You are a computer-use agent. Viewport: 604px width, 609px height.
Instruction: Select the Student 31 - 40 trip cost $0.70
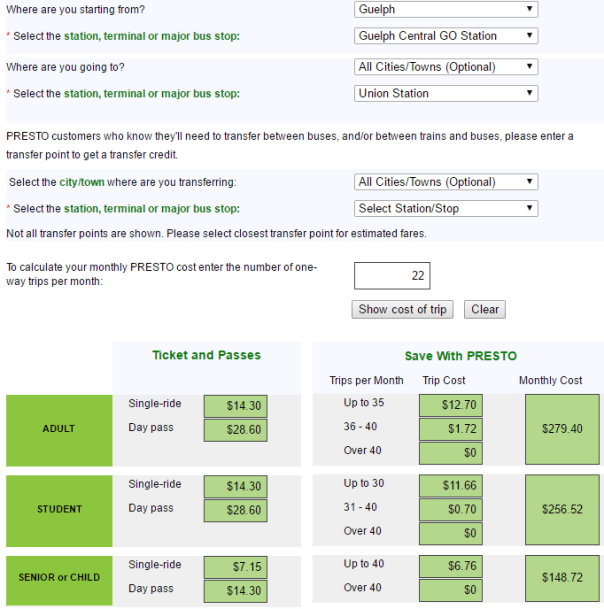(451, 510)
